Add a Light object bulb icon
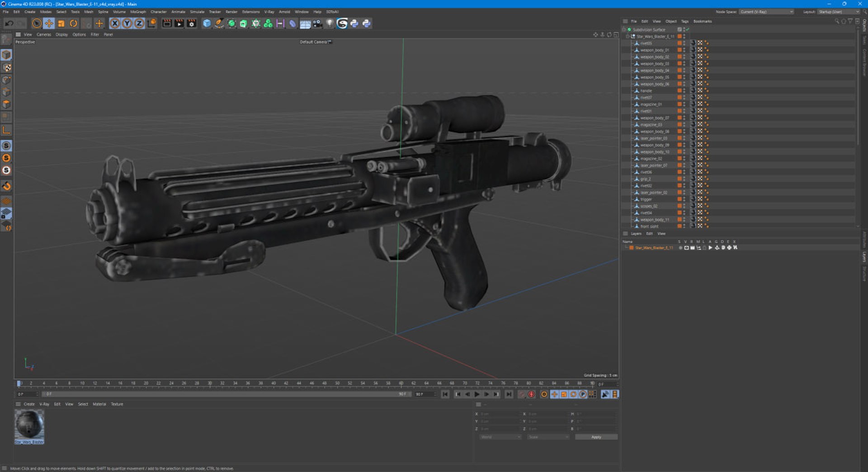Image resolution: width=868 pixels, height=472 pixels. (330, 24)
